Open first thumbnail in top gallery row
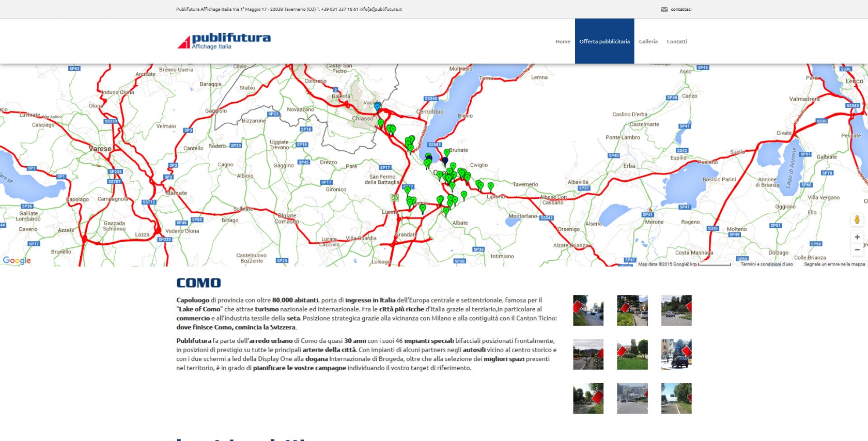The image size is (868, 441). [x=588, y=310]
